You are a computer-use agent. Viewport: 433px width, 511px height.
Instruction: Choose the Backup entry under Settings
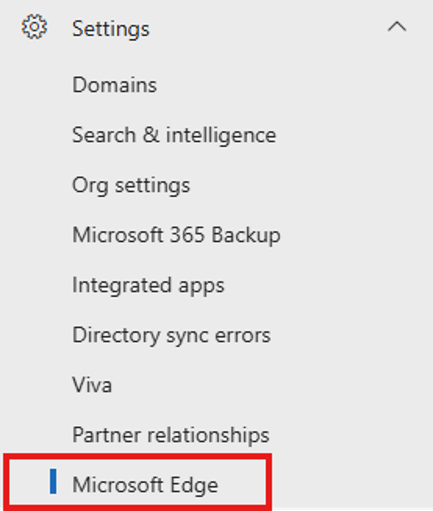point(176,235)
